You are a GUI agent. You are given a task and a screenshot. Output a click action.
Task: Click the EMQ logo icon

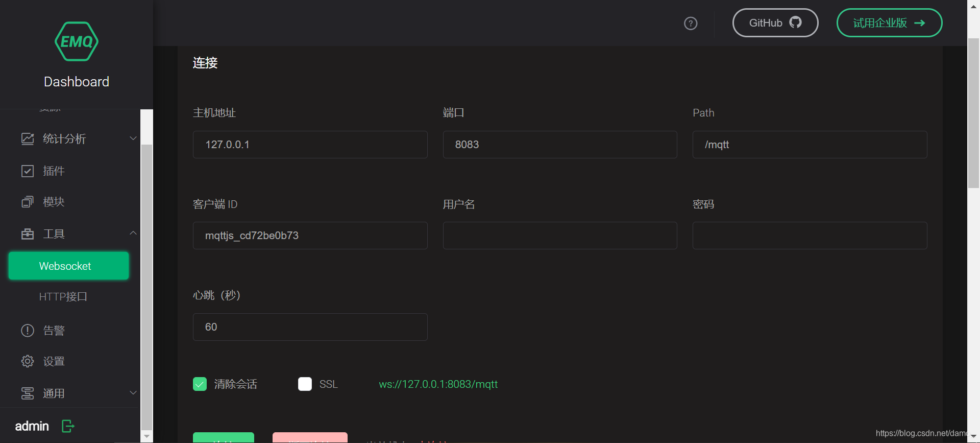(77, 41)
